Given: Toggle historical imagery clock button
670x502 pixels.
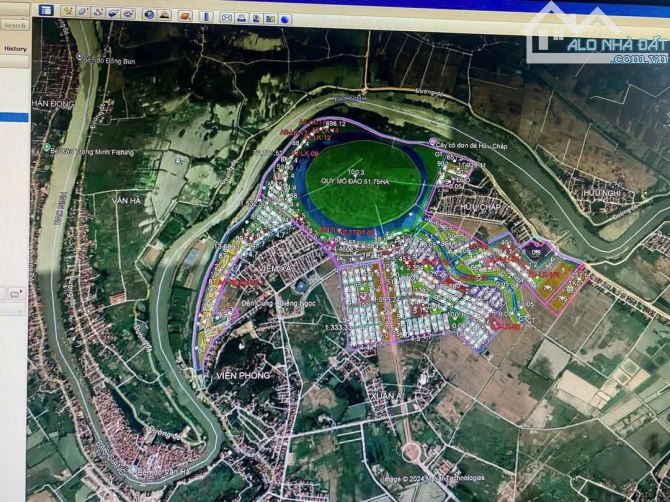Looking at the screenshot, I should click(148, 15).
